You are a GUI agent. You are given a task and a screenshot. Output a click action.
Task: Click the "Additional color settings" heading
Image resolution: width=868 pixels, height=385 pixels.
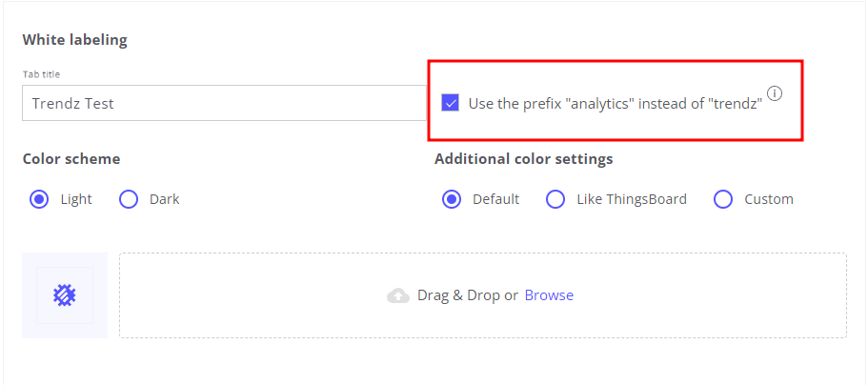tap(523, 159)
